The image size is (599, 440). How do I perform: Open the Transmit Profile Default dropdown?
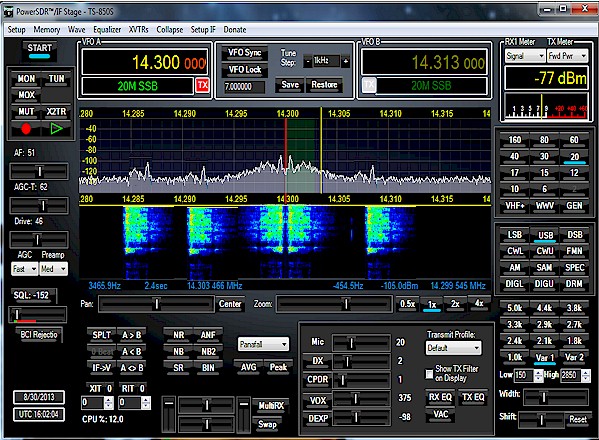coord(453,348)
